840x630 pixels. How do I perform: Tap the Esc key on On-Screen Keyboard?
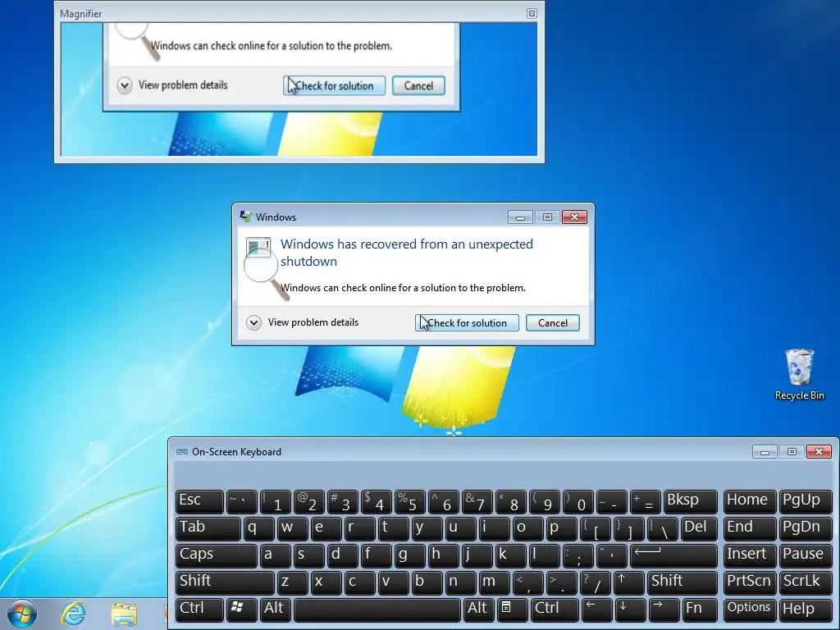[x=199, y=501]
